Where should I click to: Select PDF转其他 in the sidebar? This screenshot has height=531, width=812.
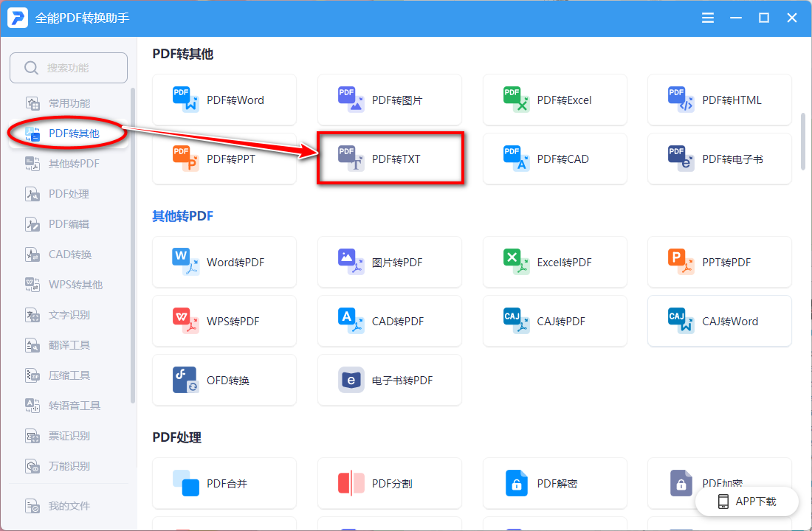(x=69, y=133)
